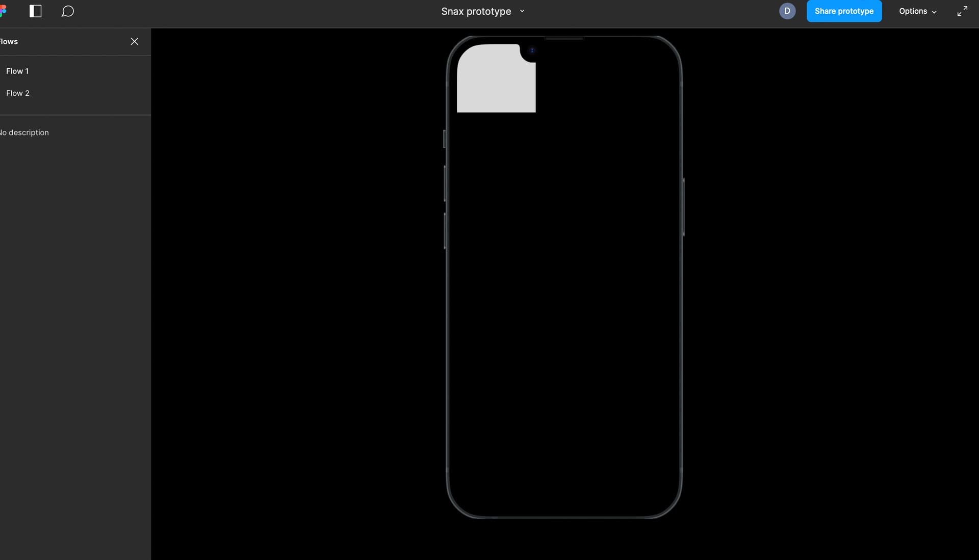979x560 pixels.
Task: Close the Flows panel with X icon
Action: [x=135, y=42]
